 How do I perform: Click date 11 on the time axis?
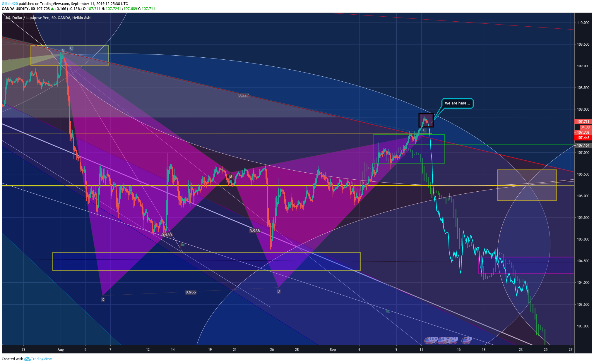click(421, 350)
